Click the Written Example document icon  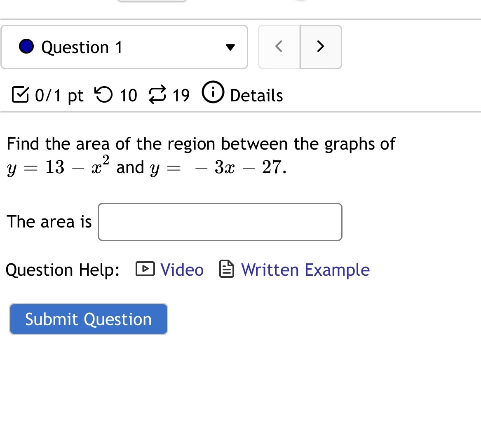pyautogui.click(x=226, y=269)
